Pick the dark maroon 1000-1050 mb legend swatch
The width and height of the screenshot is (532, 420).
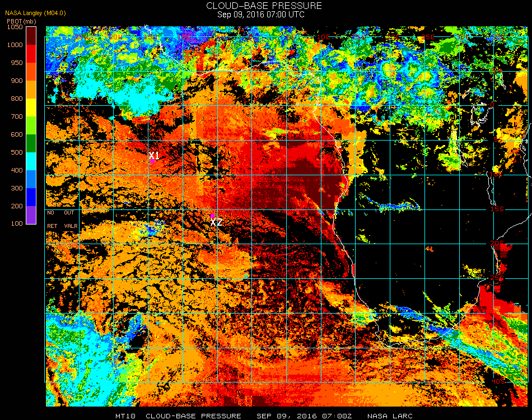[31, 36]
